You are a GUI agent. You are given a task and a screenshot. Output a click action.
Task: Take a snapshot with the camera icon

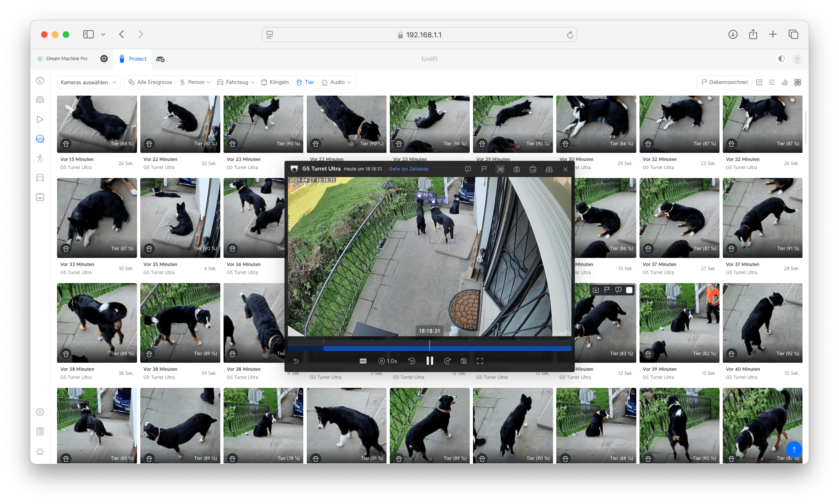pos(517,169)
